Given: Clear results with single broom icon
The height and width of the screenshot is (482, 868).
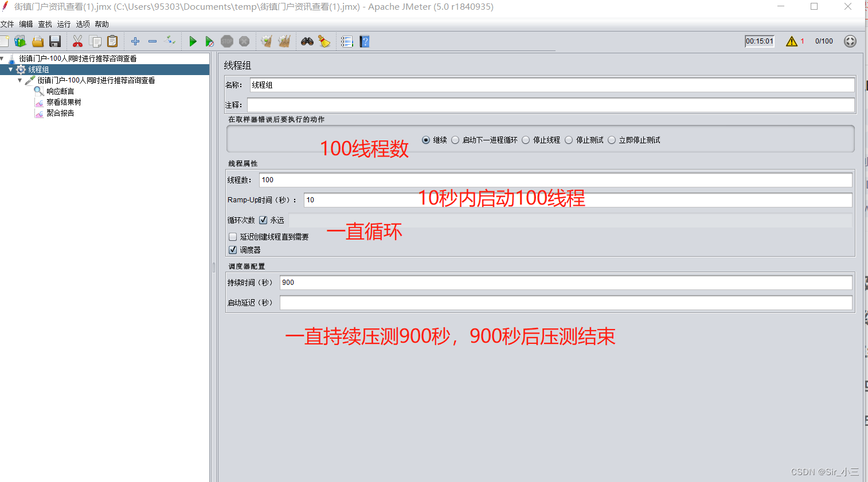Looking at the screenshot, I should pyautogui.click(x=267, y=41).
